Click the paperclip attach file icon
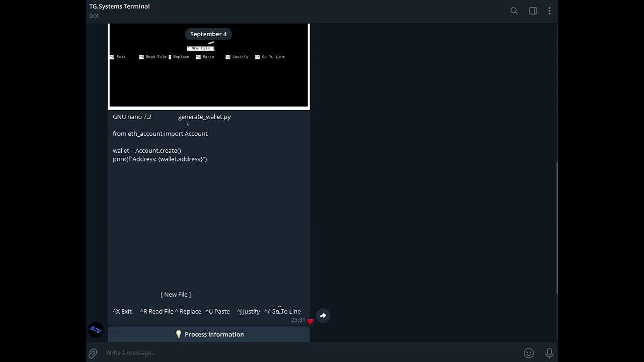Viewport: 644px width, 362px height. 93,353
